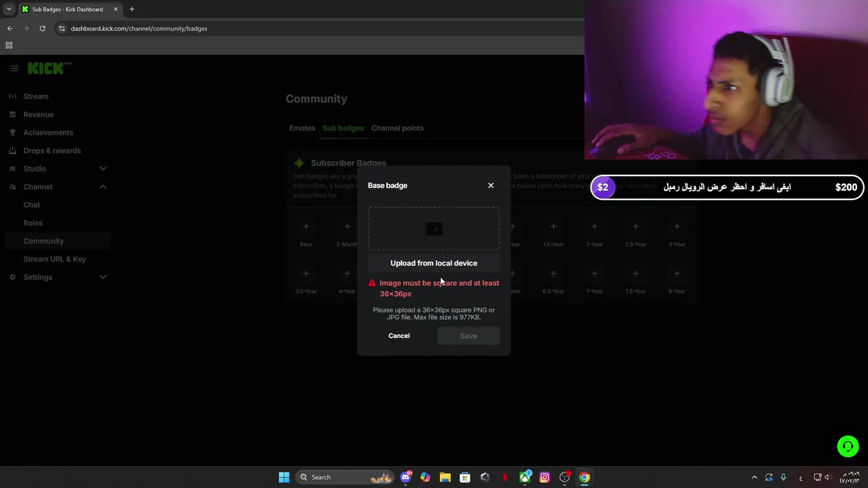Collapse the Channel section chevron
This screenshot has width=868, height=488.
(x=103, y=186)
